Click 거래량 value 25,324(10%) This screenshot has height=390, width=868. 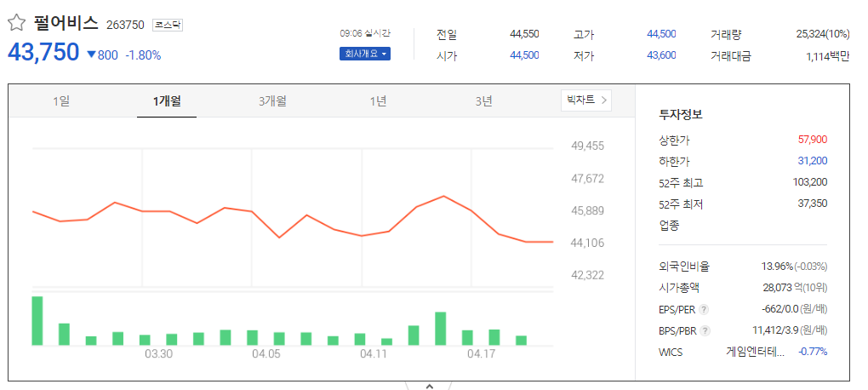coord(823,34)
